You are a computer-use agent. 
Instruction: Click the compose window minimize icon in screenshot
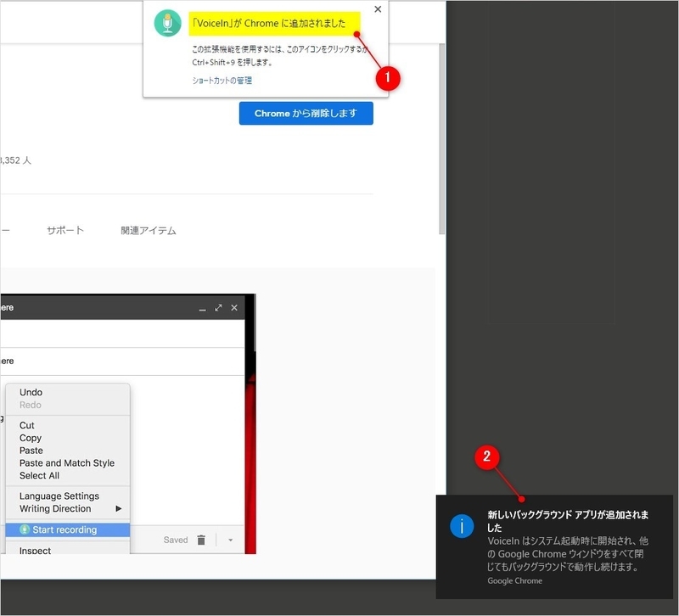(x=202, y=308)
